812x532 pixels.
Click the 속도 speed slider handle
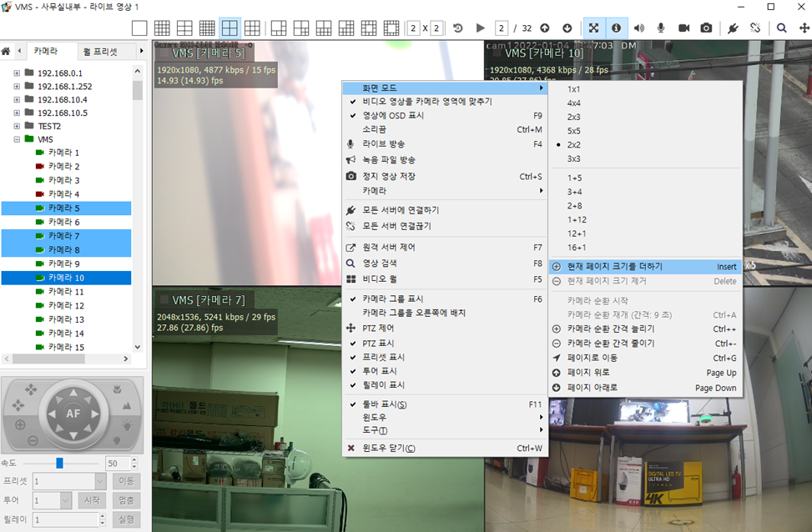pyautogui.click(x=59, y=463)
